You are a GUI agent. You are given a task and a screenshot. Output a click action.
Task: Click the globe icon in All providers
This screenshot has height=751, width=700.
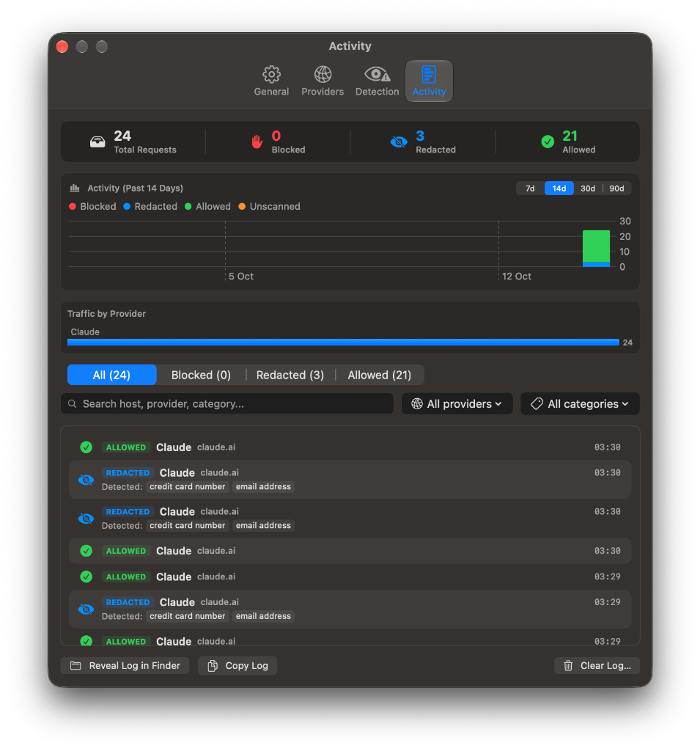pos(417,404)
